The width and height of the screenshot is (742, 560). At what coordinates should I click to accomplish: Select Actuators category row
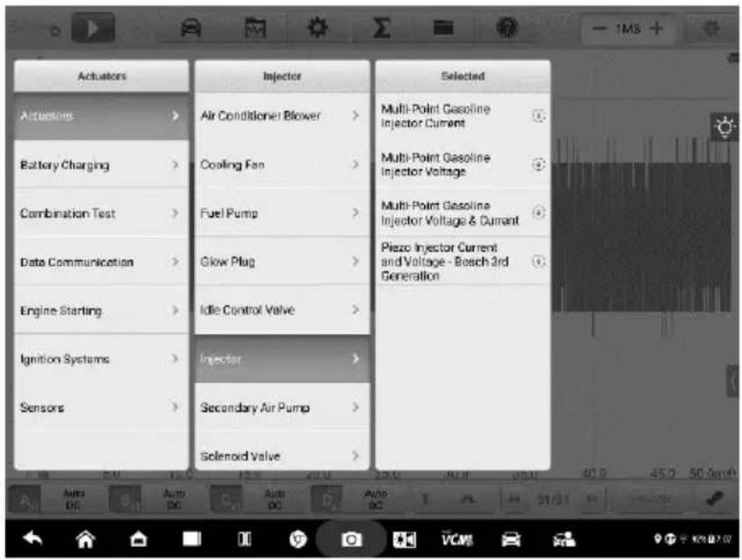click(101, 116)
